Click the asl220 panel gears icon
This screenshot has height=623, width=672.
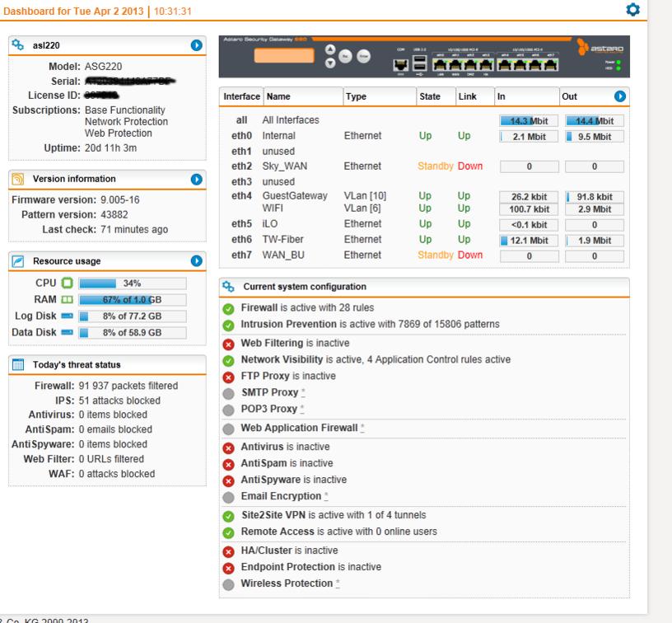tap(17, 44)
